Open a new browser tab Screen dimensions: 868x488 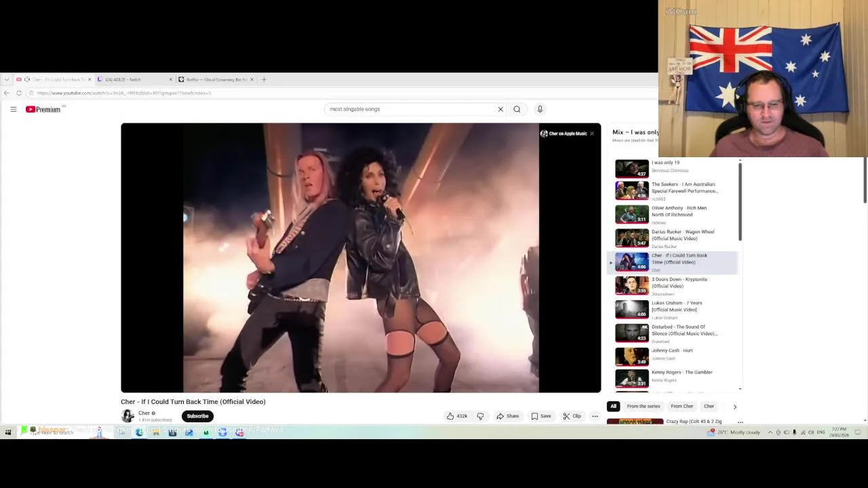pyautogui.click(x=264, y=79)
